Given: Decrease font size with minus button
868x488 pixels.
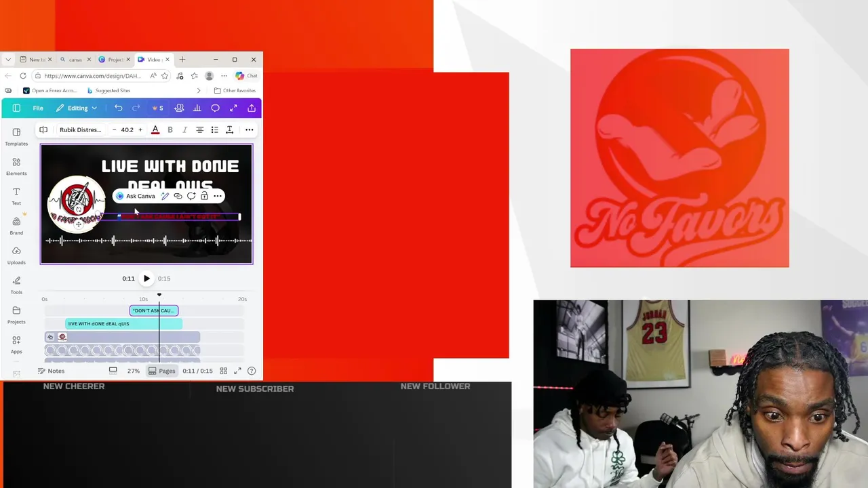Looking at the screenshot, I should [114, 129].
